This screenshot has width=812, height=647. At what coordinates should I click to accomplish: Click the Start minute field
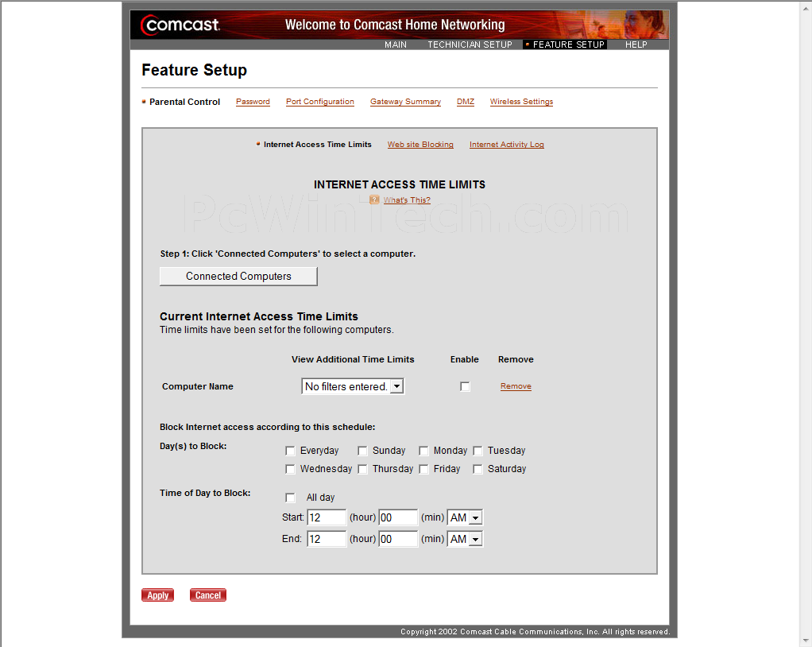pos(398,517)
